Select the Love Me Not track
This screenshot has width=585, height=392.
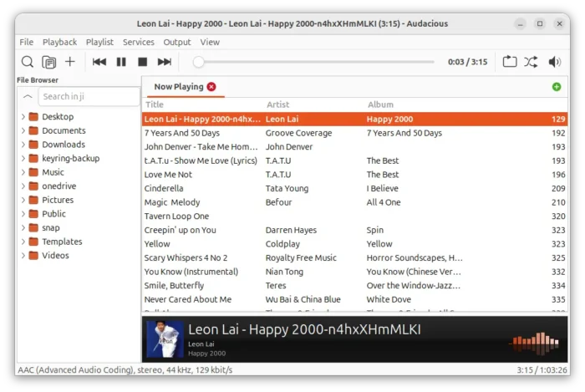[355, 175]
